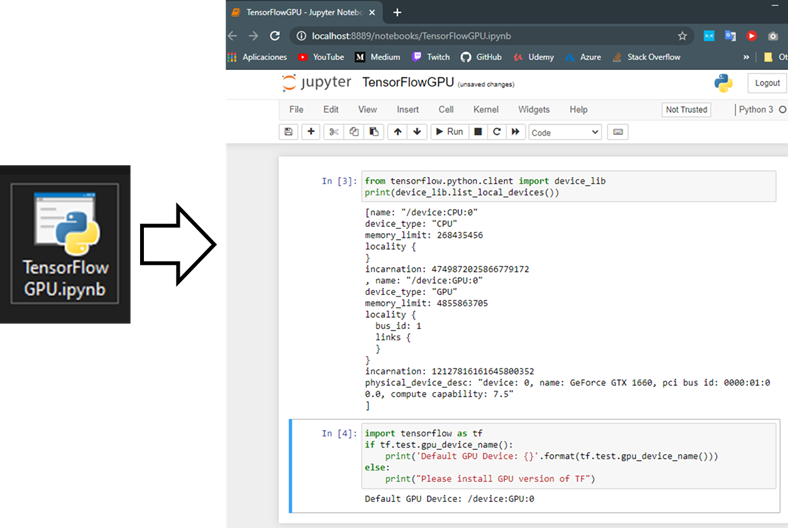This screenshot has height=528, width=788.
Task: Go back in the browser
Action: pos(233,36)
